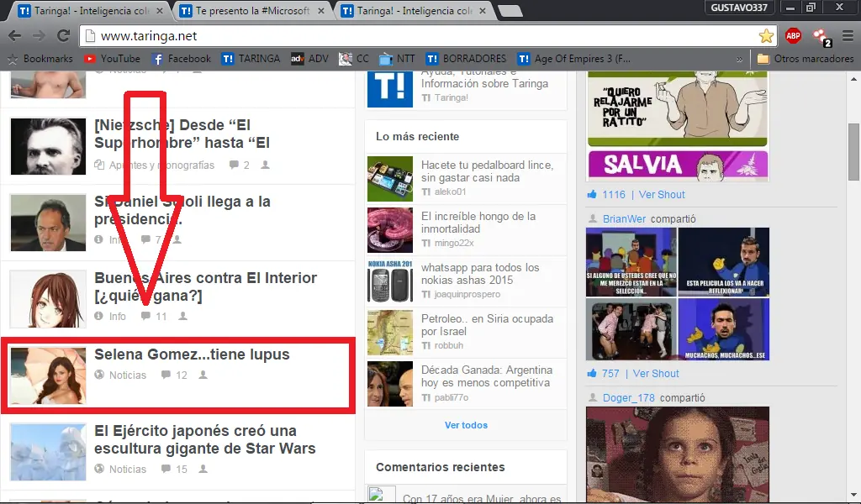
Task: Open El increíble hongo de la inmortalidad
Action: coord(478,223)
